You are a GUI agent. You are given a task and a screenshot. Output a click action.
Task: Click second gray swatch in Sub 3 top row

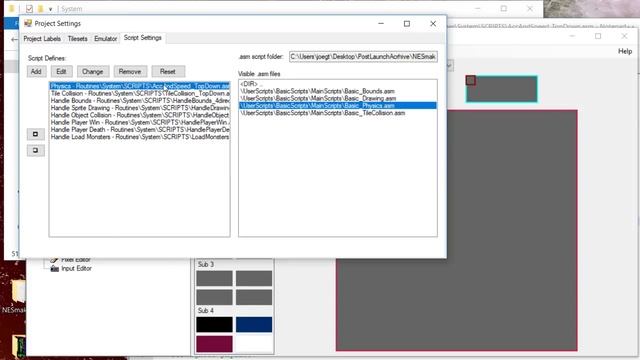click(x=254, y=278)
